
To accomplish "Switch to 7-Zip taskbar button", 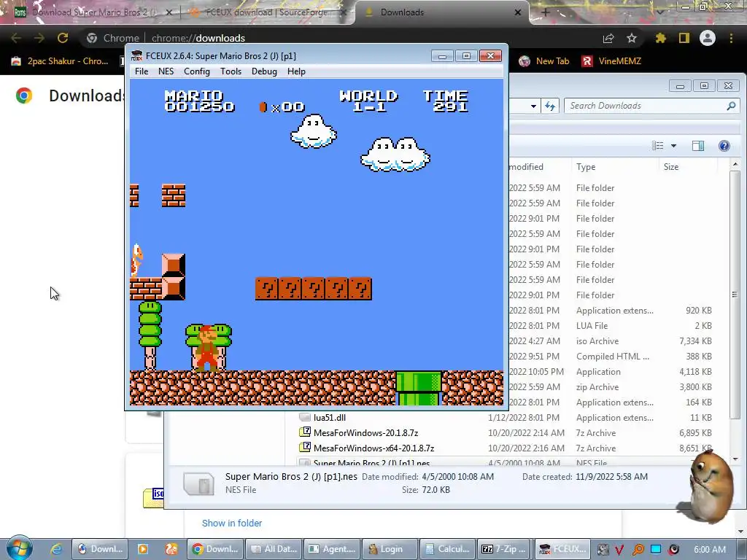I will [x=505, y=549].
